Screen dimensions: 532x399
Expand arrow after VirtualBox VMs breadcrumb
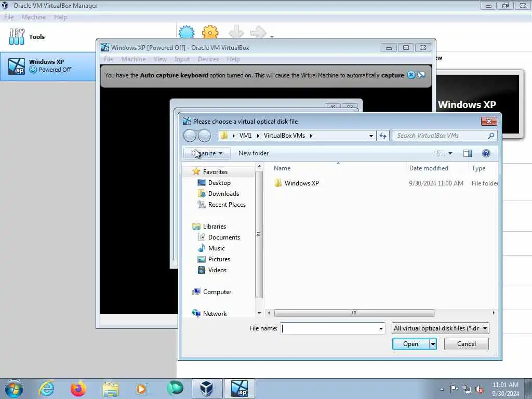311,136
